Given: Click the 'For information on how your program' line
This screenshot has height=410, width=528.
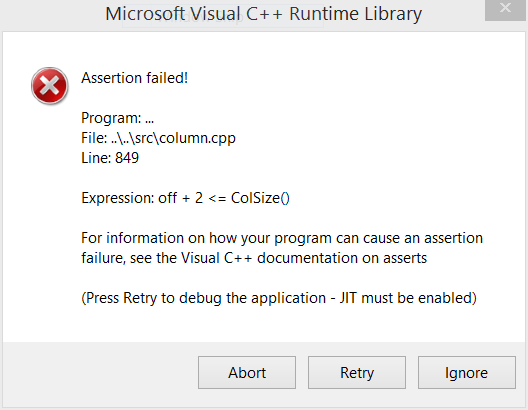Looking at the screenshot, I should point(282,238).
